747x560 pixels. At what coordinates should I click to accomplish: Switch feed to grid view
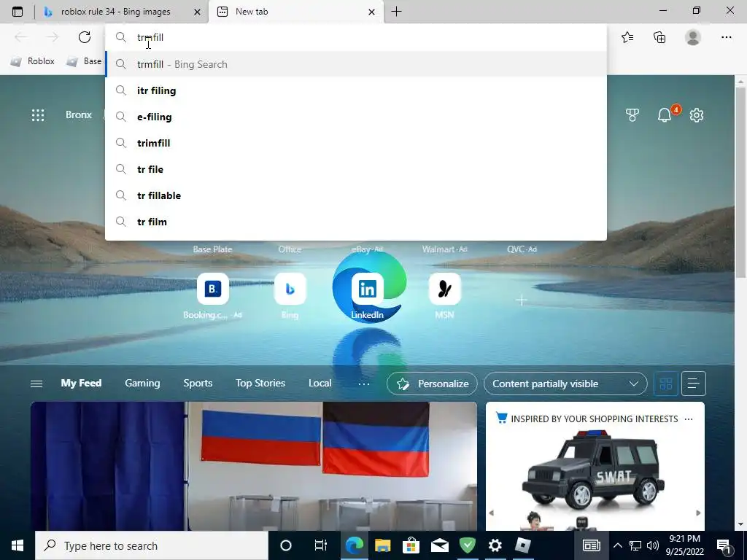pos(665,384)
